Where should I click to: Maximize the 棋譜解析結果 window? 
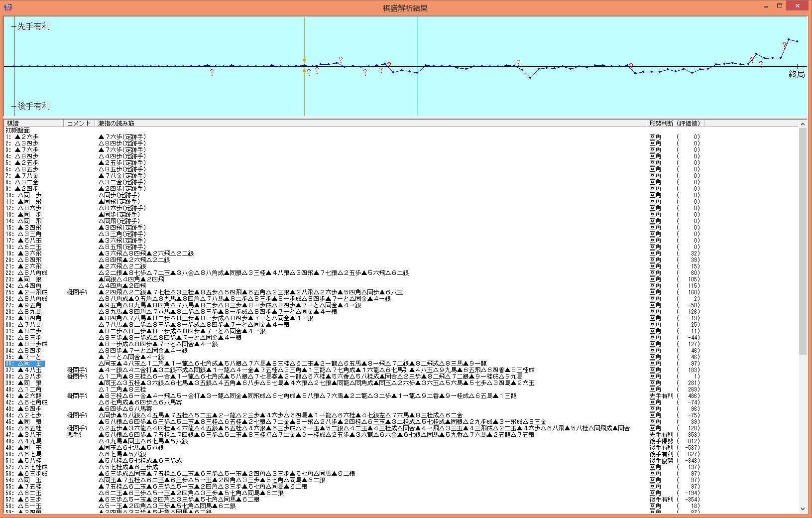780,6
